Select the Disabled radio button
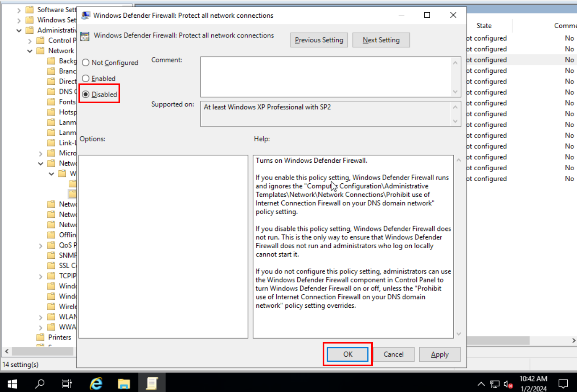Viewport: 577px width, 392px height. [86, 94]
